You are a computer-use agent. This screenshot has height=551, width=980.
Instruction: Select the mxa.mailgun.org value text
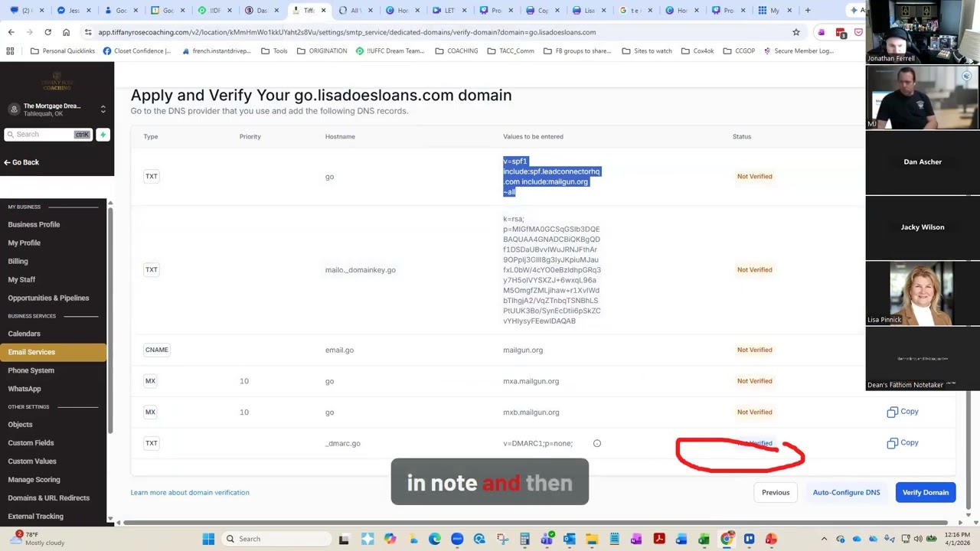531,381
